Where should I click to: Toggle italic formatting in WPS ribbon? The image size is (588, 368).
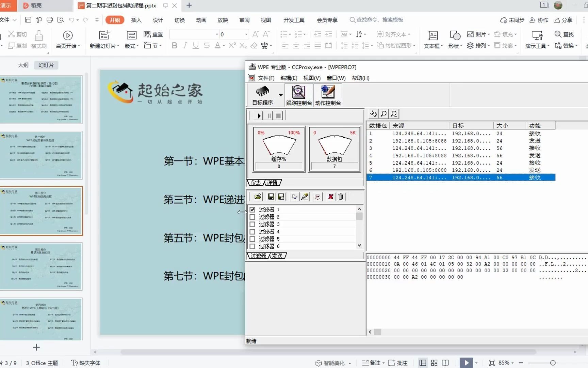185,45
